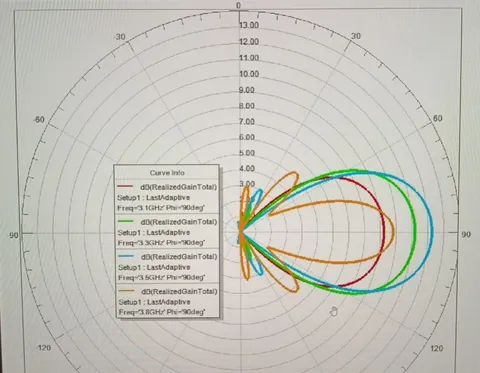Click the 0 degree angle label at top
Image resolution: width=480 pixels, height=373 pixels.
(x=238, y=5)
